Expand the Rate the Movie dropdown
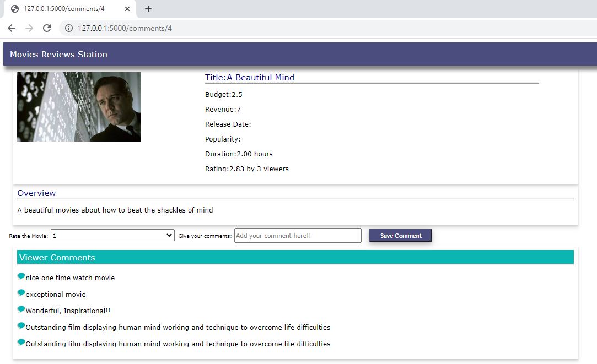The width and height of the screenshot is (597, 364). pyautogui.click(x=112, y=236)
